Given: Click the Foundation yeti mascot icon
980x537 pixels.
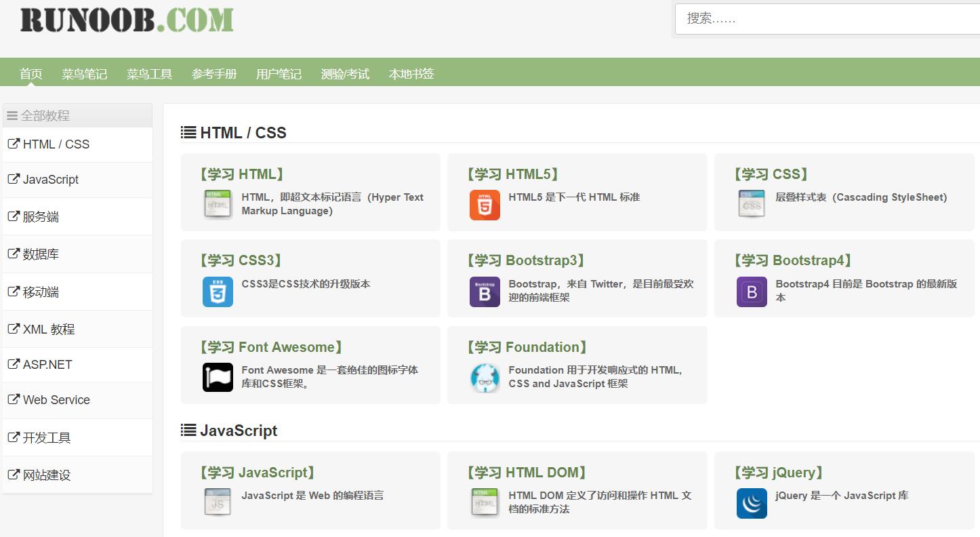Looking at the screenshot, I should tap(485, 378).
